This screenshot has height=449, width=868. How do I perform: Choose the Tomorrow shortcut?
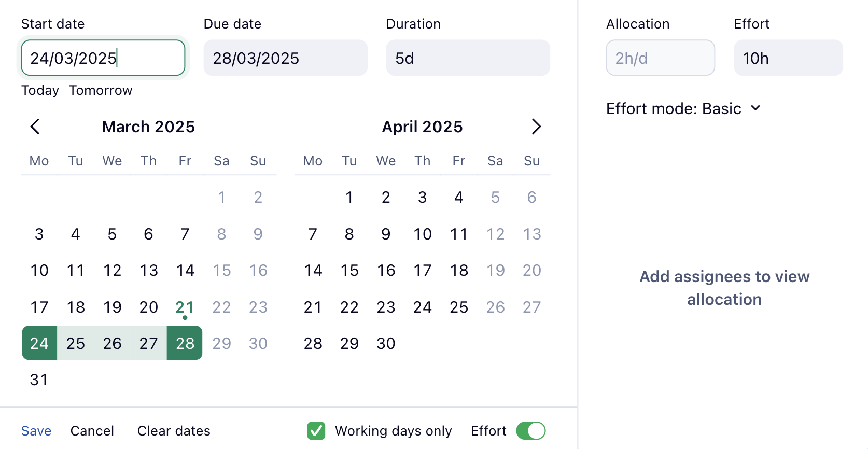tap(101, 90)
